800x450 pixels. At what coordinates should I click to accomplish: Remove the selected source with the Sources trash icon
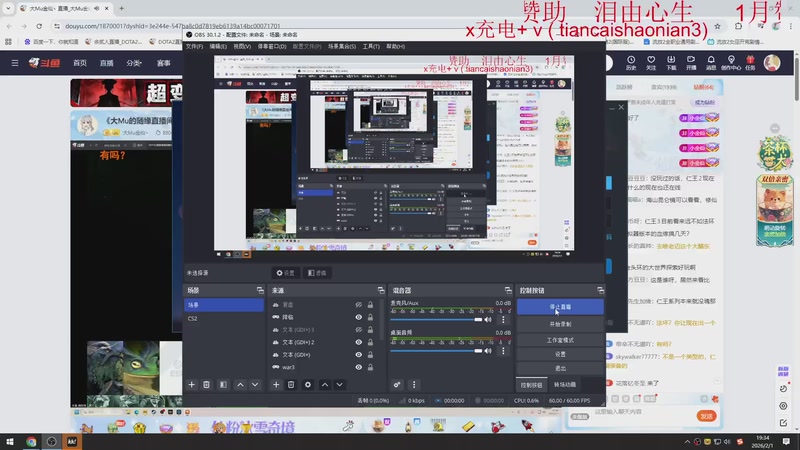[291, 385]
